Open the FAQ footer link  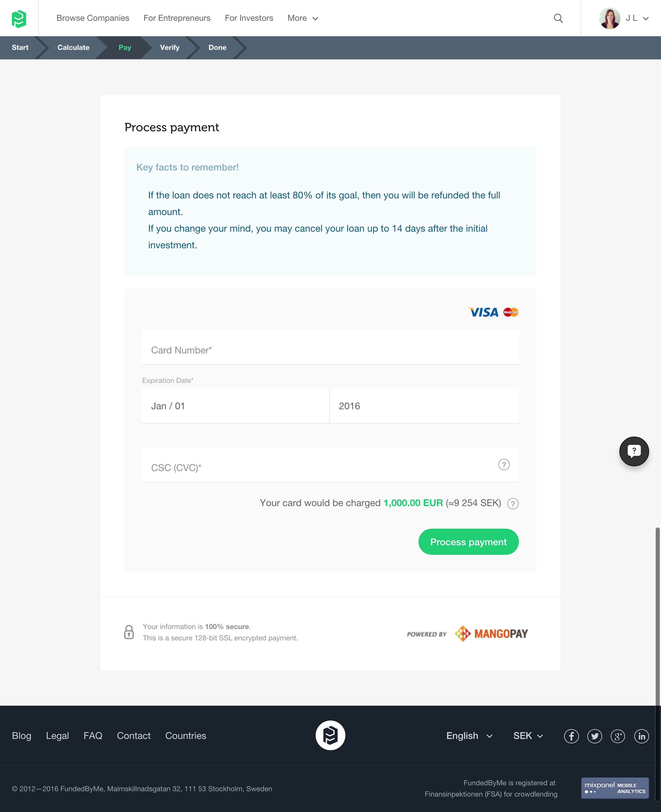(93, 736)
